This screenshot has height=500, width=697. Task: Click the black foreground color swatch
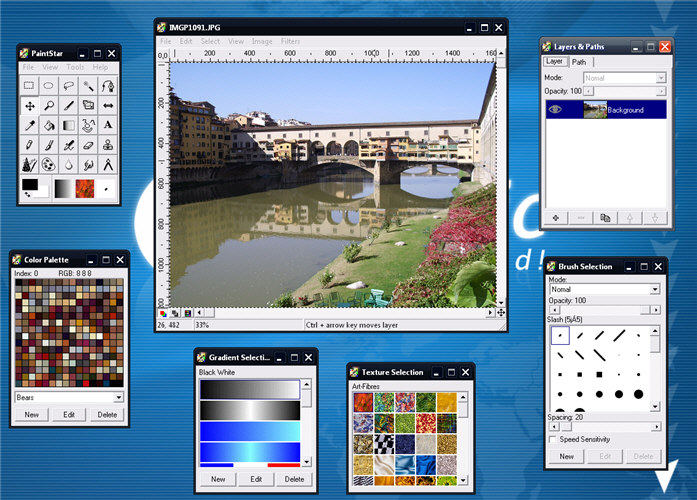[30, 184]
